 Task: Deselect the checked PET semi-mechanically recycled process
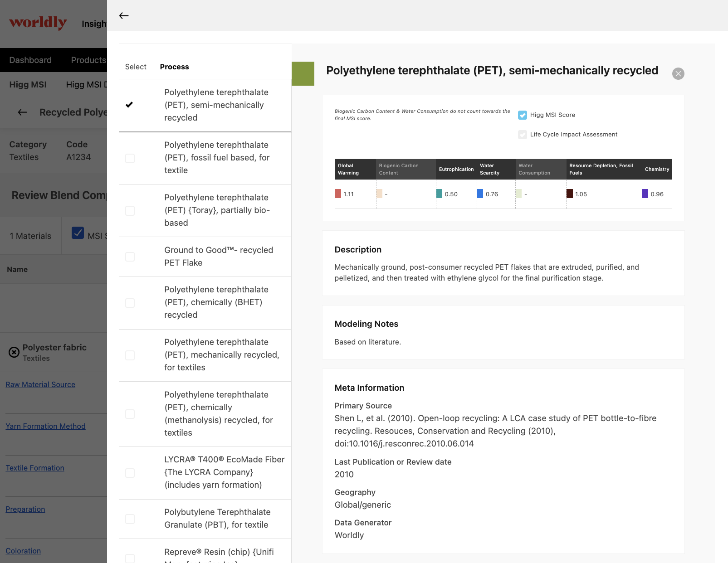(129, 105)
